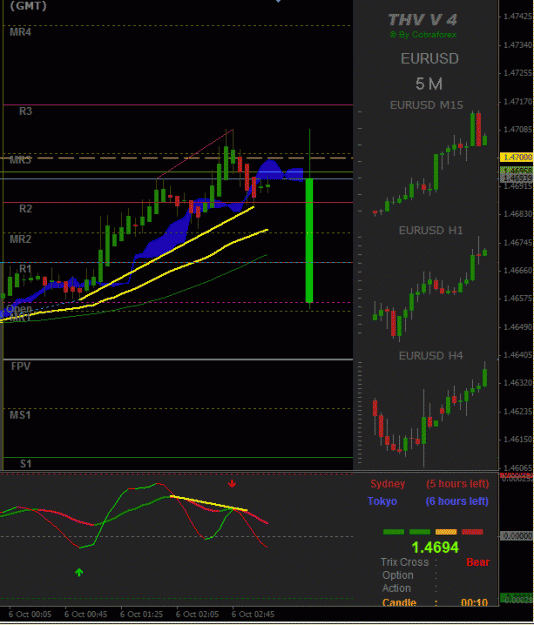Click the 1.46320 price axis value
The width and height of the screenshot is (534, 625).
point(518,383)
